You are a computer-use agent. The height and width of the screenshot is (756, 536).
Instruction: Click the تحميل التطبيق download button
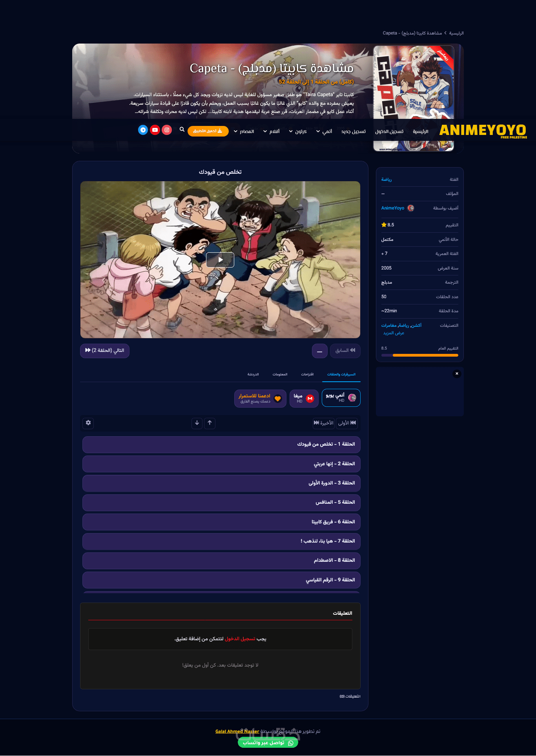point(208,131)
